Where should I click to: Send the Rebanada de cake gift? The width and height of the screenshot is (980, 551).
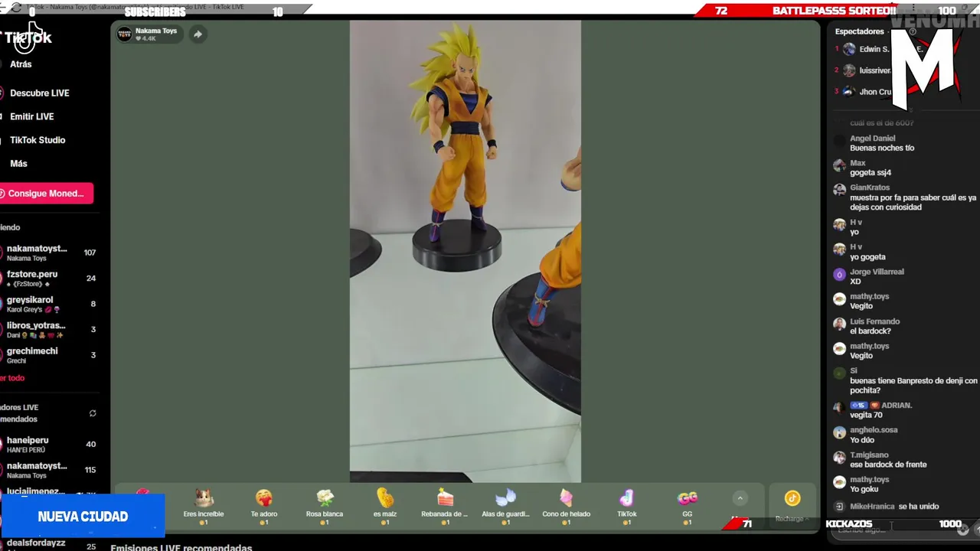(445, 507)
